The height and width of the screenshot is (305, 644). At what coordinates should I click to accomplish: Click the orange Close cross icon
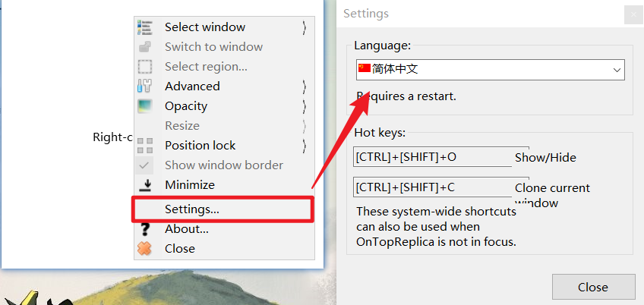click(144, 249)
